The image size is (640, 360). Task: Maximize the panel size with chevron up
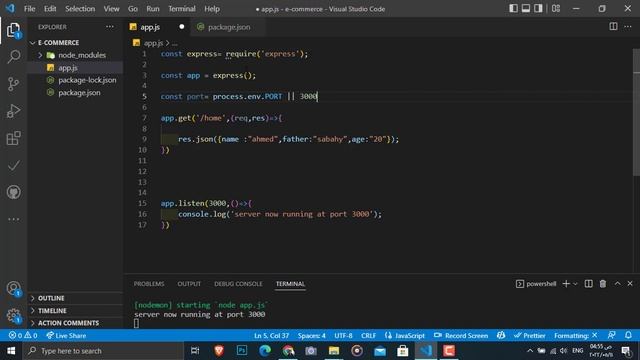(x=617, y=283)
